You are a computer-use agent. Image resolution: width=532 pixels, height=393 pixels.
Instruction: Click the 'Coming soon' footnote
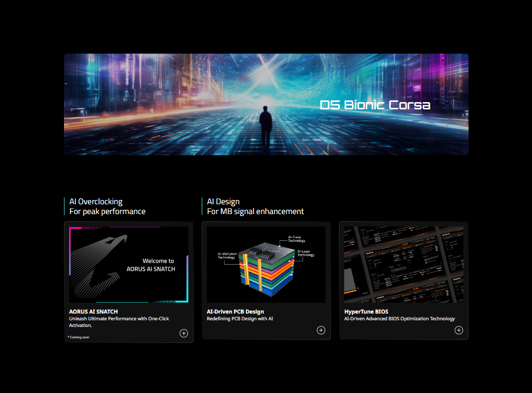pyautogui.click(x=79, y=337)
